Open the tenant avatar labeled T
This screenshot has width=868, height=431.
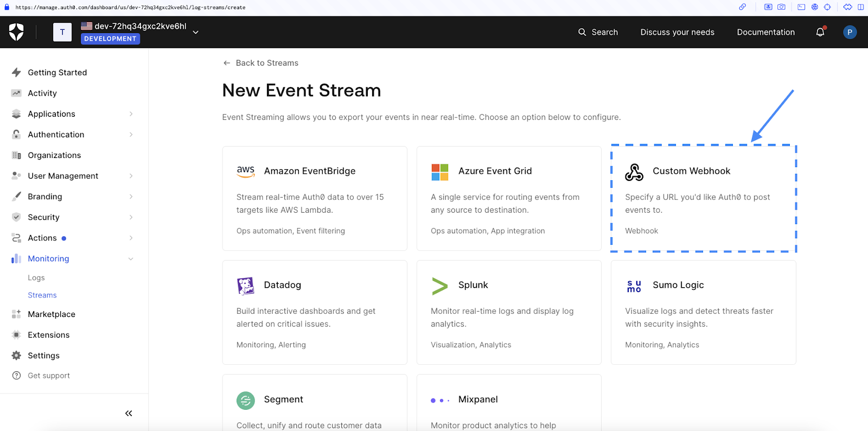point(62,32)
